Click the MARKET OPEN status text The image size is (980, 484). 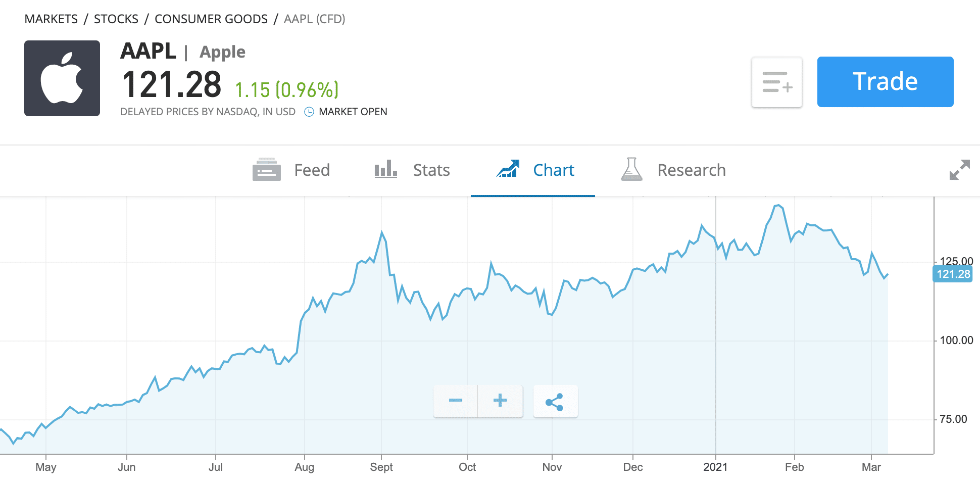pos(353,112)
